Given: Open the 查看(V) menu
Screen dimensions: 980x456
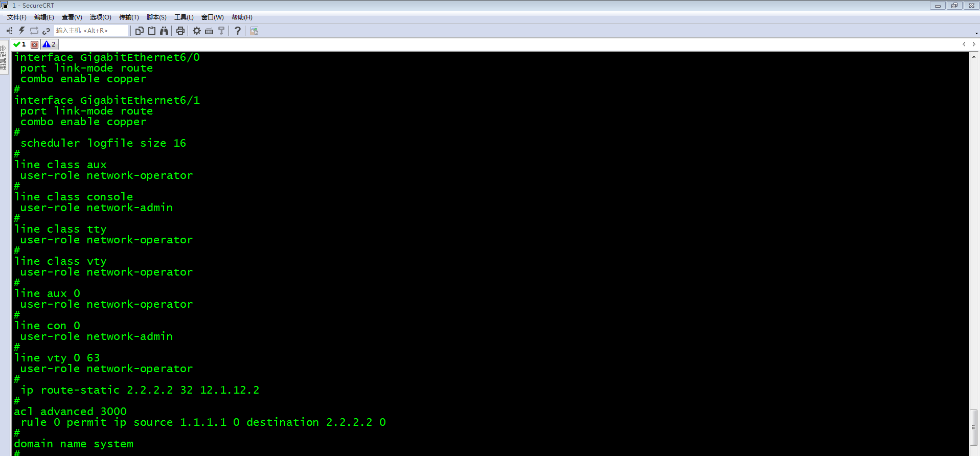Looking at the screenshot, I should click(x=72, y=17).
